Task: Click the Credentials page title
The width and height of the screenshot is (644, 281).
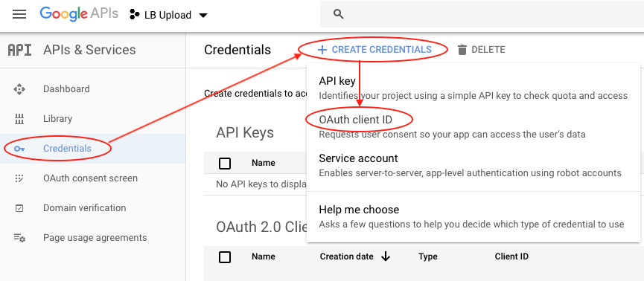Action: [x=237, y=50]
